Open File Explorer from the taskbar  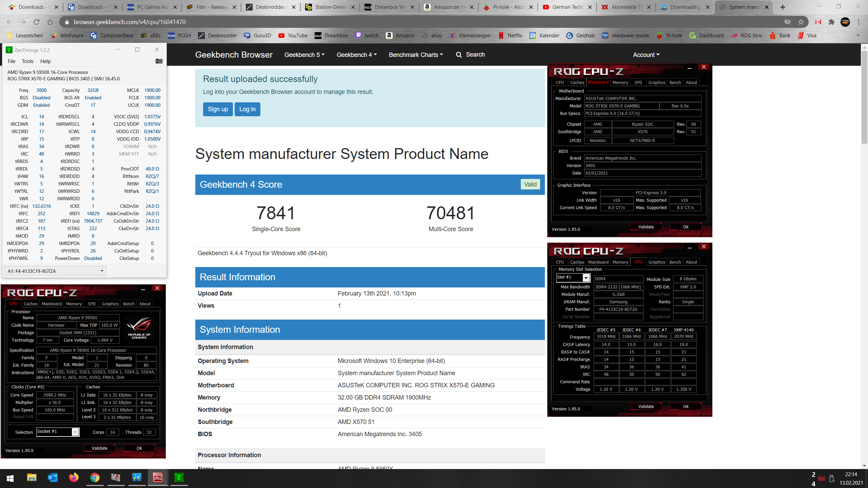click(x=32, y=478)
